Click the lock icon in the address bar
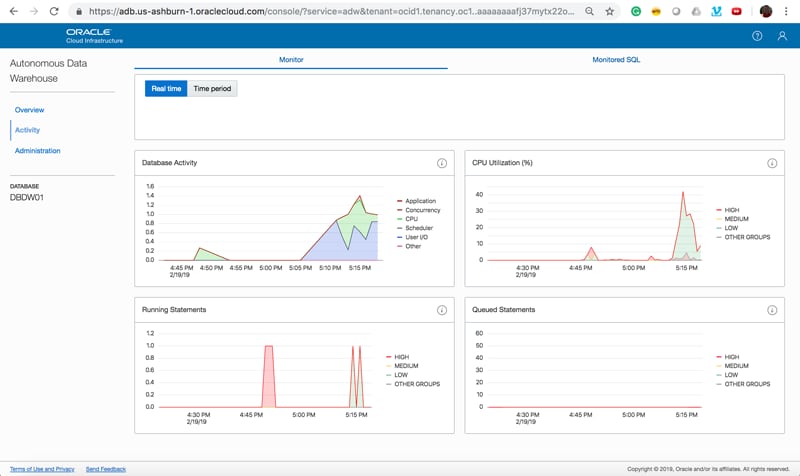The image size is (800, 476). [x=79, y=11]
